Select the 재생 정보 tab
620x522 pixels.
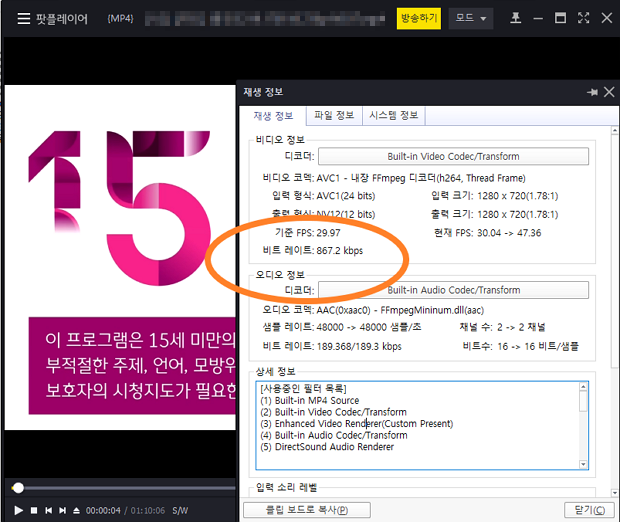point(273,116)
